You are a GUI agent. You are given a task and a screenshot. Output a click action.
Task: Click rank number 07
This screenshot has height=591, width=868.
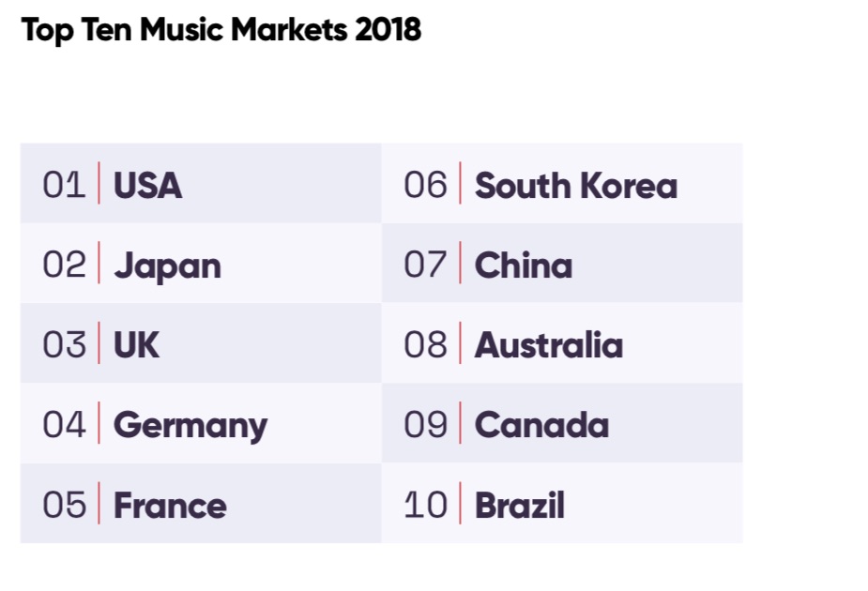coord(425,265)
